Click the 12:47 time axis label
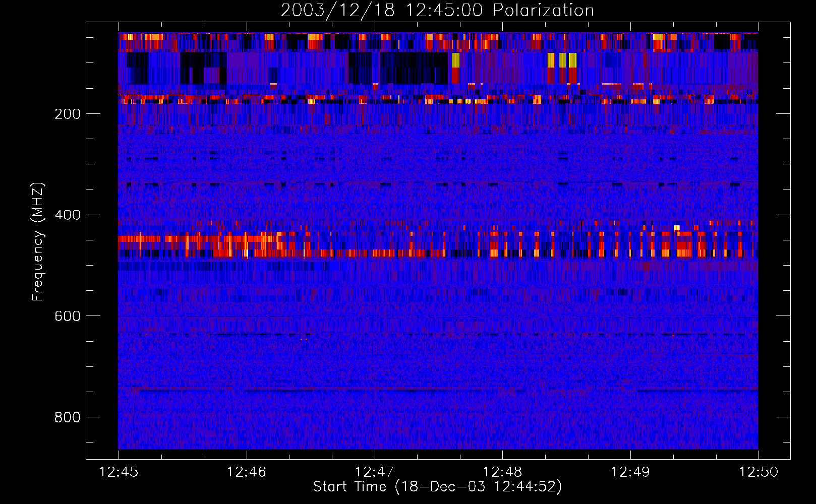This screenshot has width=816, height=504. coord(375,472)
